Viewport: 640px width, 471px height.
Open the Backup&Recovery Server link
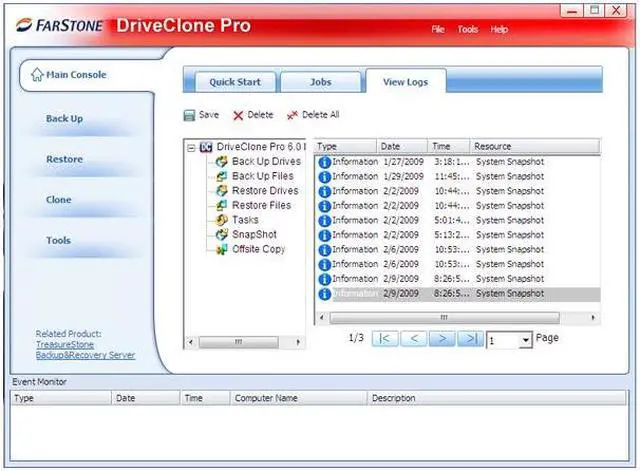85,355
